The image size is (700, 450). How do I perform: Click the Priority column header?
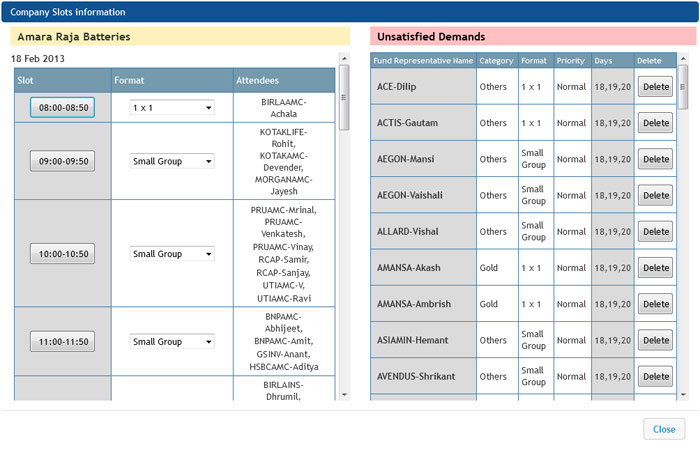[x=572, y=61]
